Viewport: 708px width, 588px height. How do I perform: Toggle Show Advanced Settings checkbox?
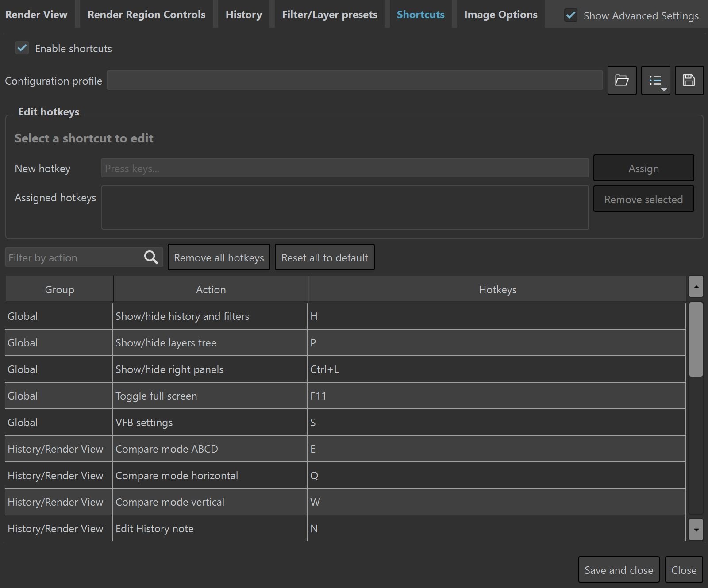pyautogui.click(x=571, y=15)
